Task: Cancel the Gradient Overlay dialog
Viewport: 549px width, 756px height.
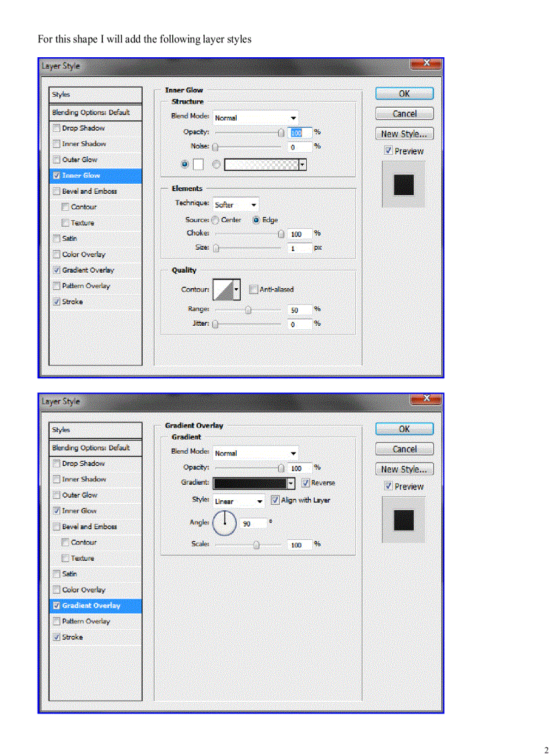Action: 404,448
